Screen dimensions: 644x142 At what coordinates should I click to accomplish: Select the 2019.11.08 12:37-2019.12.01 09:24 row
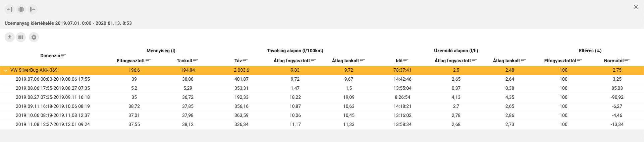53,125
